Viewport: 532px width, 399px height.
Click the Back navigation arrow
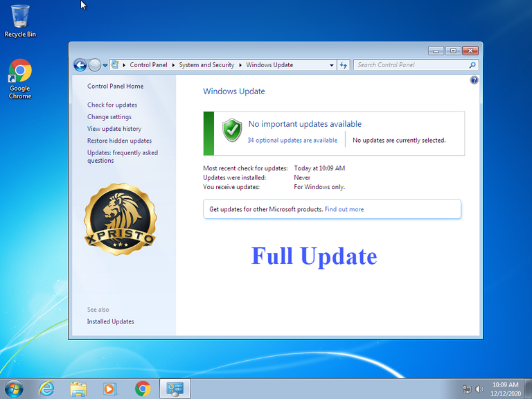coord(80,65)
